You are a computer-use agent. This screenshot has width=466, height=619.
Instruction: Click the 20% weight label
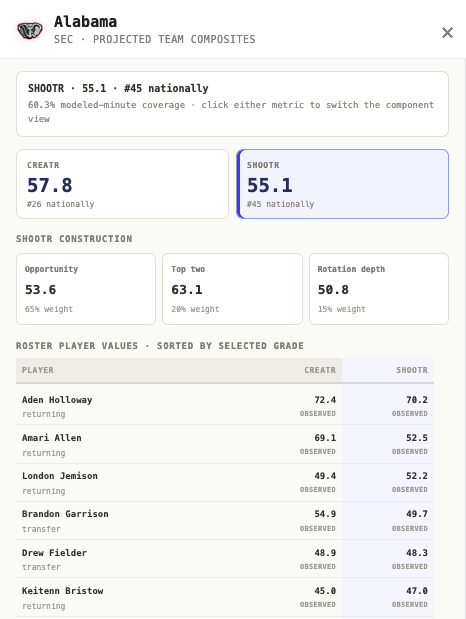click(195, 309)
